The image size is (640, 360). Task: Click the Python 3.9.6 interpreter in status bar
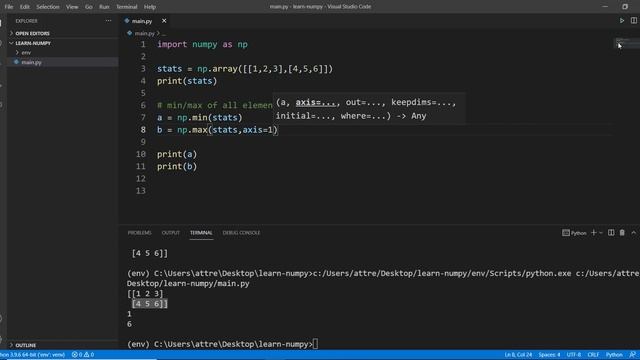pos(33,355)
